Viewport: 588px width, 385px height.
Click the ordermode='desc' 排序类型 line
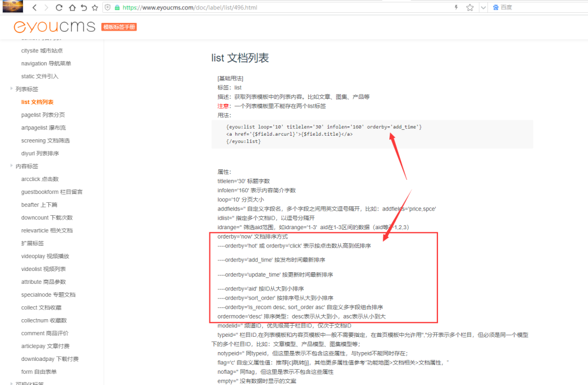(x=302, y=316)
